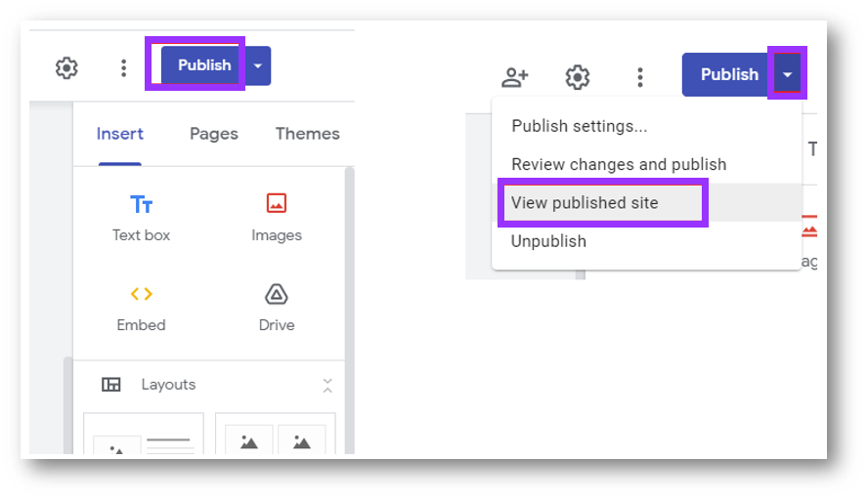Collapse the Layouts section chevron
Image resolution: width=868 pixels, height=500 pixels.
(327, 385)
